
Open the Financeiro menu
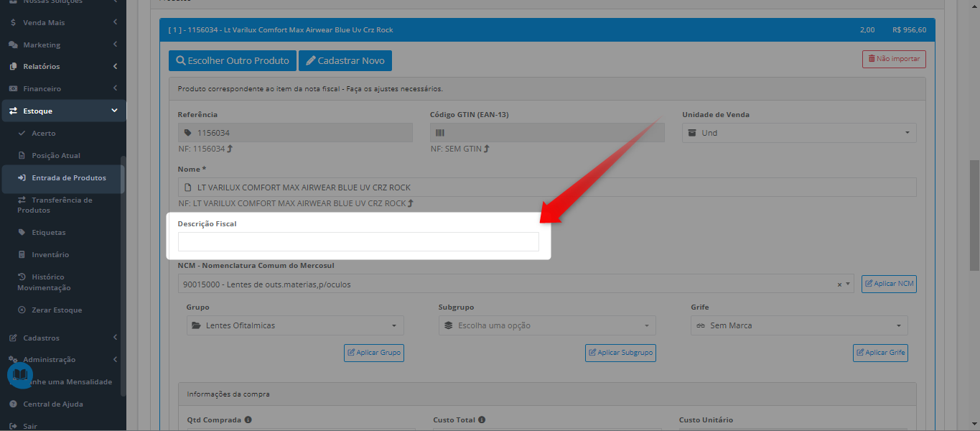63,89
